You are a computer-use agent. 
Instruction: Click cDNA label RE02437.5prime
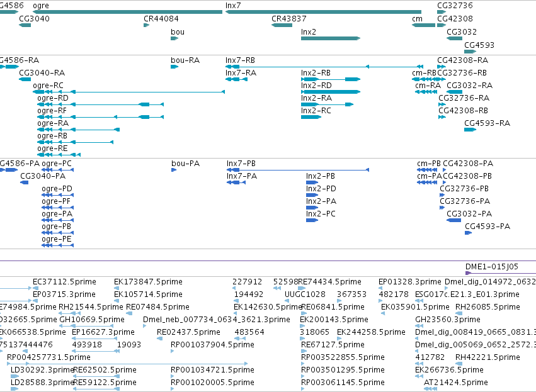point(188,332)
